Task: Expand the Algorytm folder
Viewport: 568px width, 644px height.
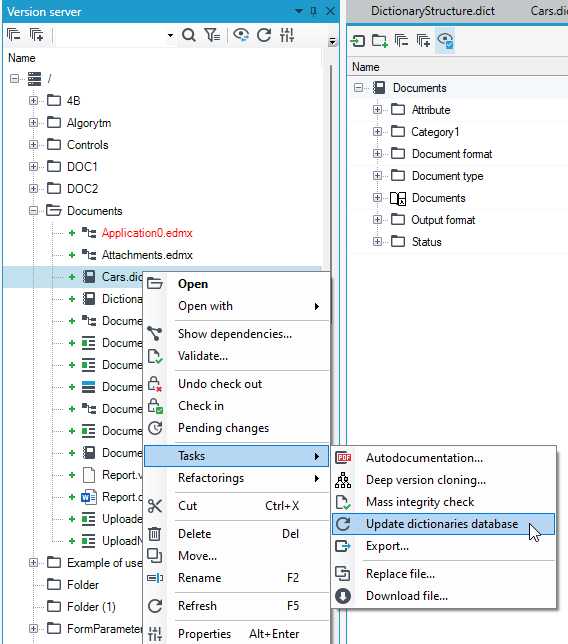Action: [x=34, y=122]
